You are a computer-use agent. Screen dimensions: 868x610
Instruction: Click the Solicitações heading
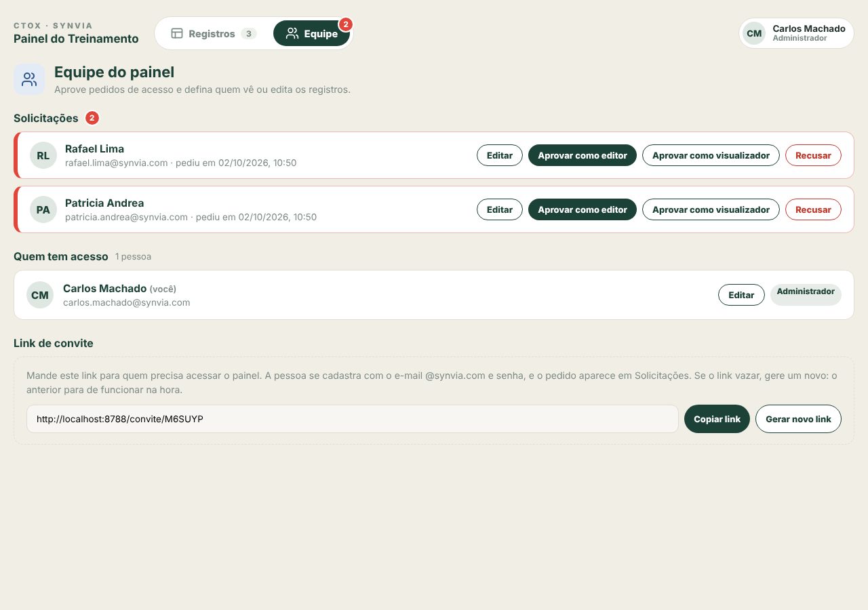(46, 118)
